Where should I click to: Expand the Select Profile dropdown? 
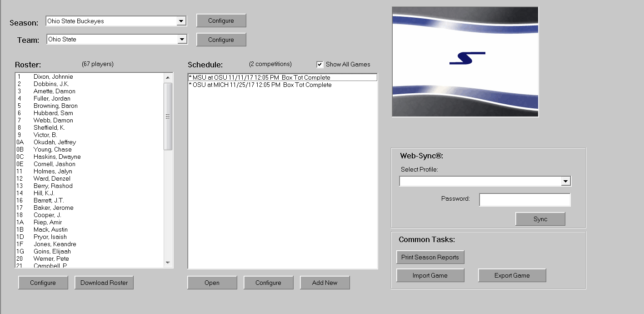(x=565, y=181)
